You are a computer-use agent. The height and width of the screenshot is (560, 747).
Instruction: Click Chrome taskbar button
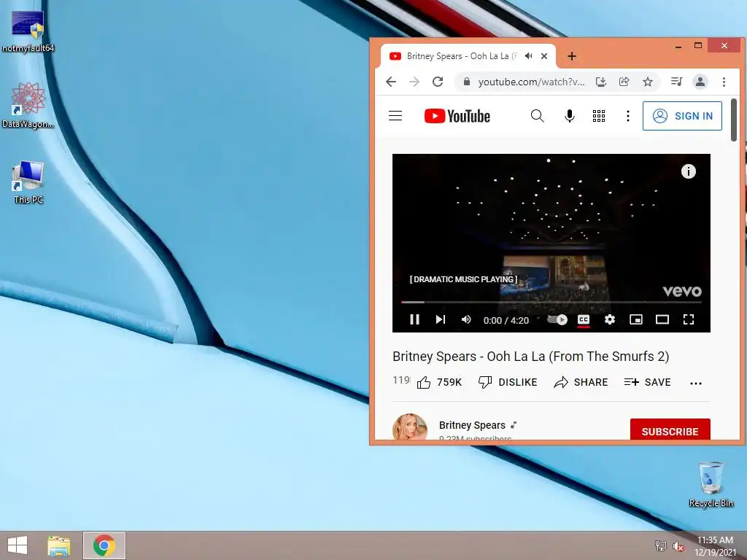point(104,545)
